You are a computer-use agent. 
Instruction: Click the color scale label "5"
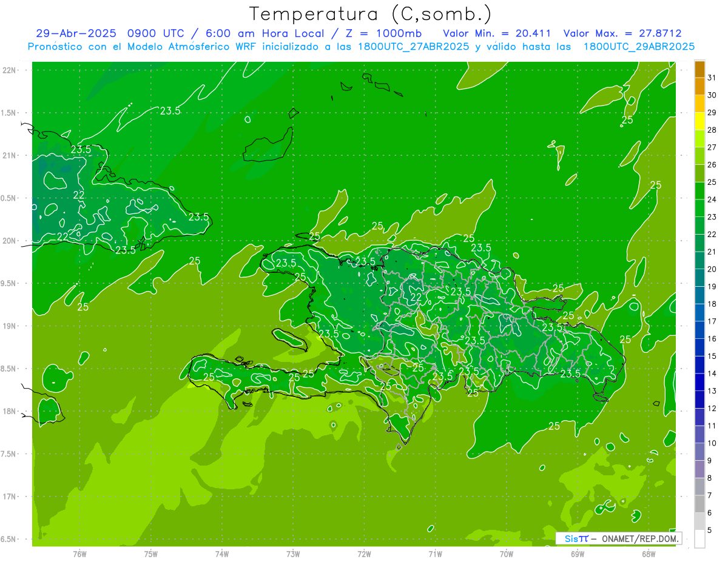(x=710, y=530)
